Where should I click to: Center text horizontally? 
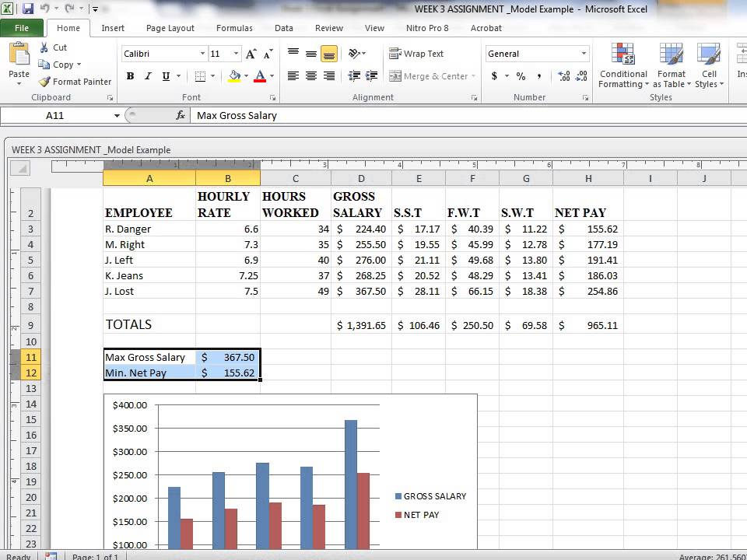point(311,75)
